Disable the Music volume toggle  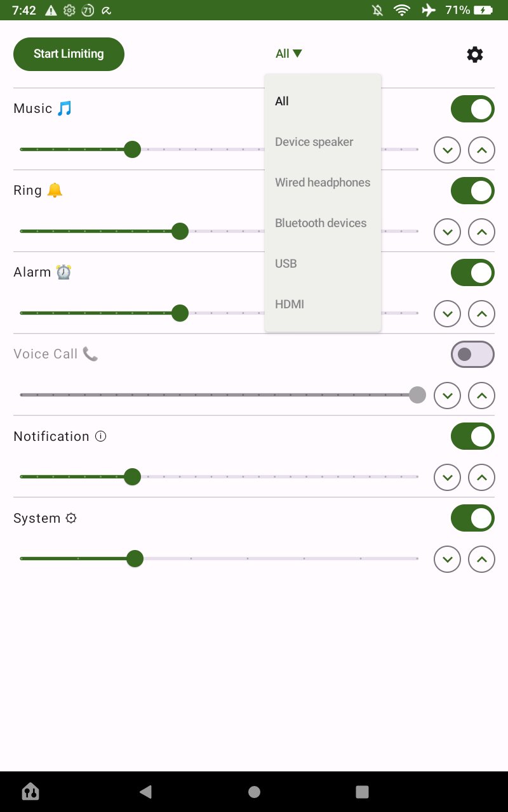pos(472,109)
